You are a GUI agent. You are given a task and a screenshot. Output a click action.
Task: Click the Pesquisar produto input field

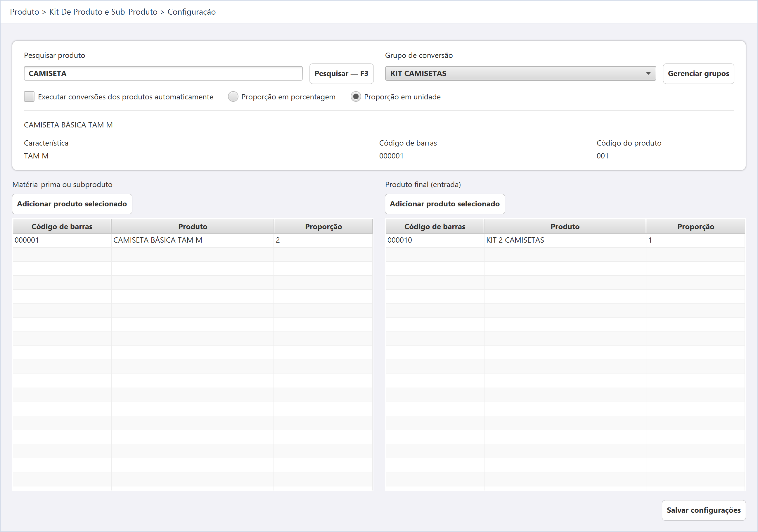pos(163,73)
